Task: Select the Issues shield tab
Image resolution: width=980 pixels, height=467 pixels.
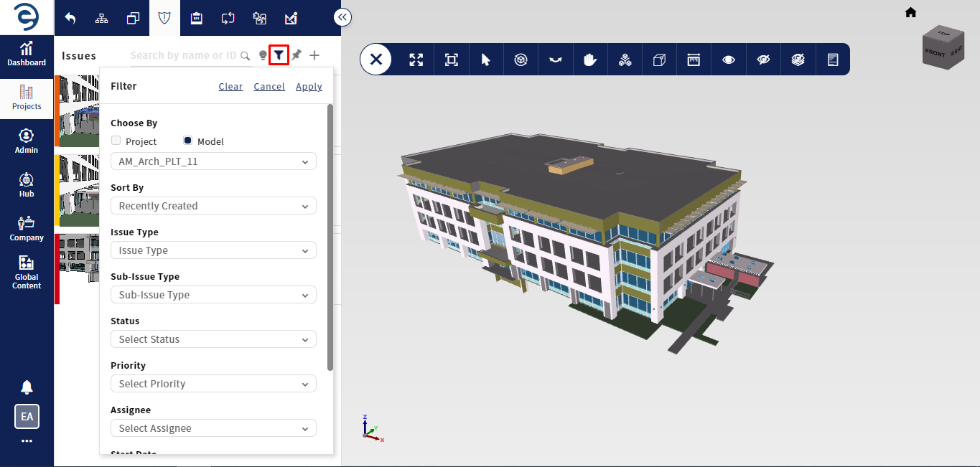Action: [x=164, y=18]
